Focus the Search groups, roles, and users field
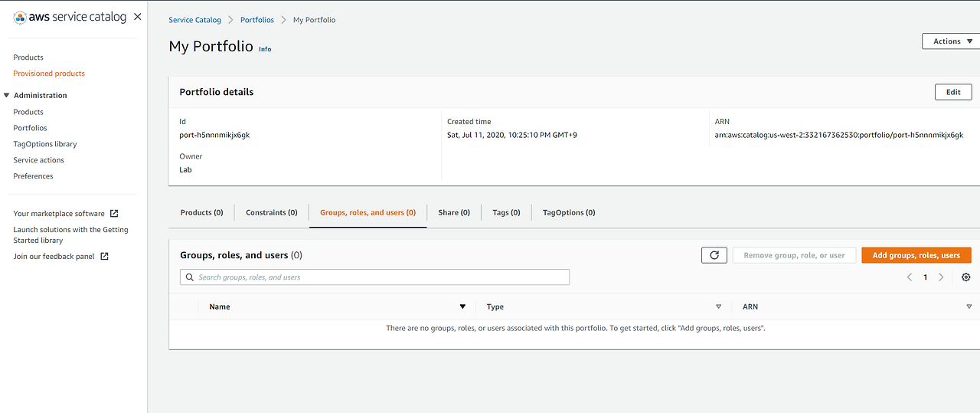Screen dimensions: 980x413 (374, 277)
